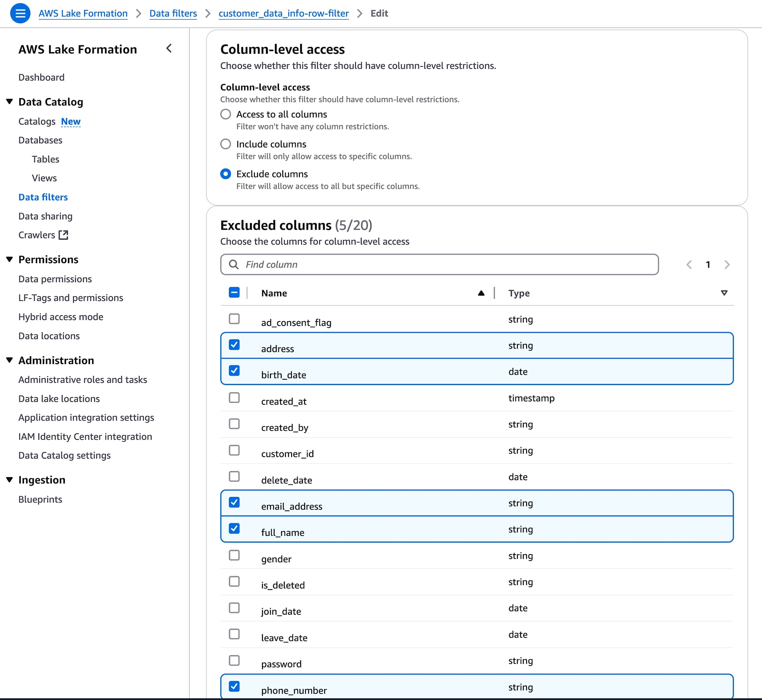Click the Crawlers external link icon
Screen dimensions: 762x700
pos(63,235)
